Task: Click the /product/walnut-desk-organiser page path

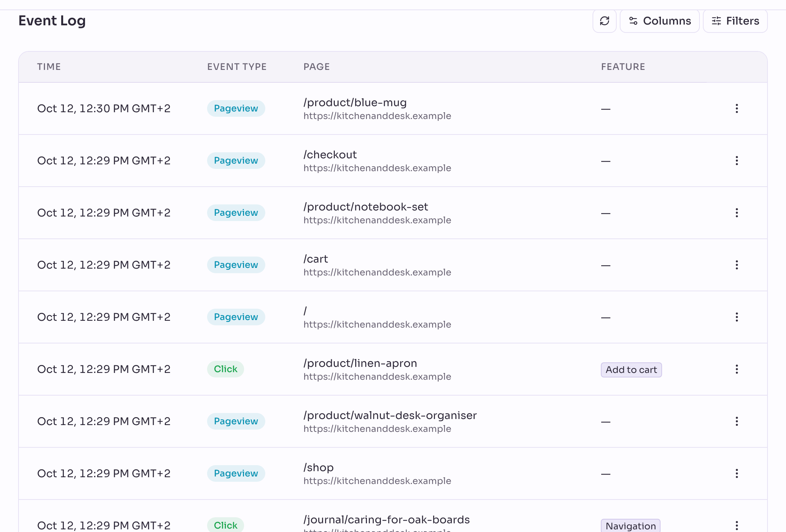Action: [x=390, y=415]
